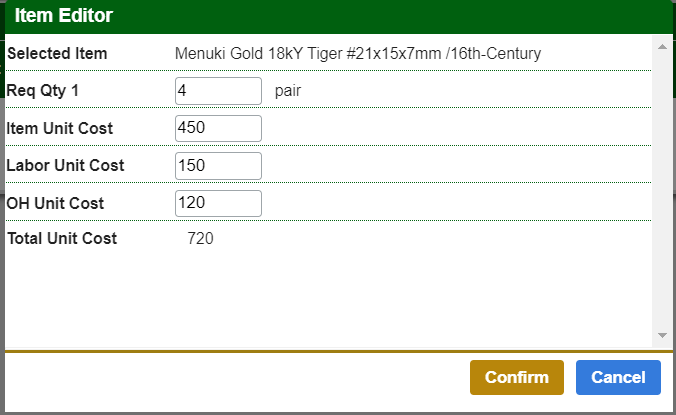Cancel the Item Editor dialog
This screenshot has width=676, height=415.
[618, 377]
